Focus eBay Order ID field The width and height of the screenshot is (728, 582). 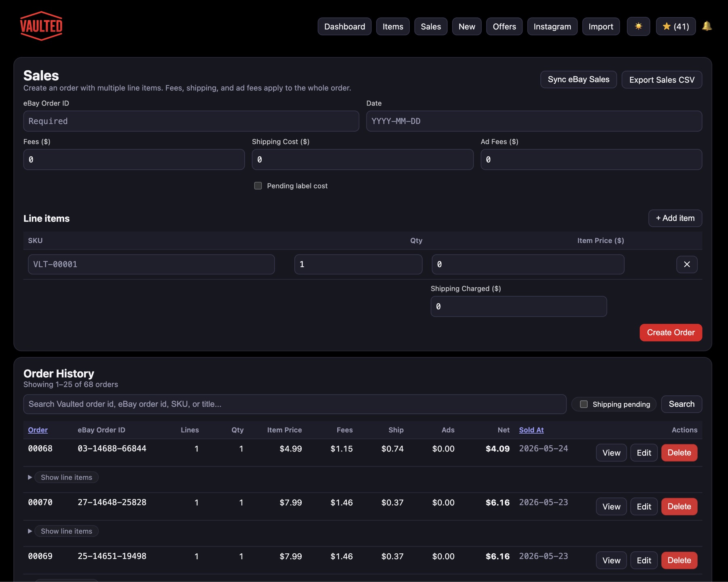point(191,121)
